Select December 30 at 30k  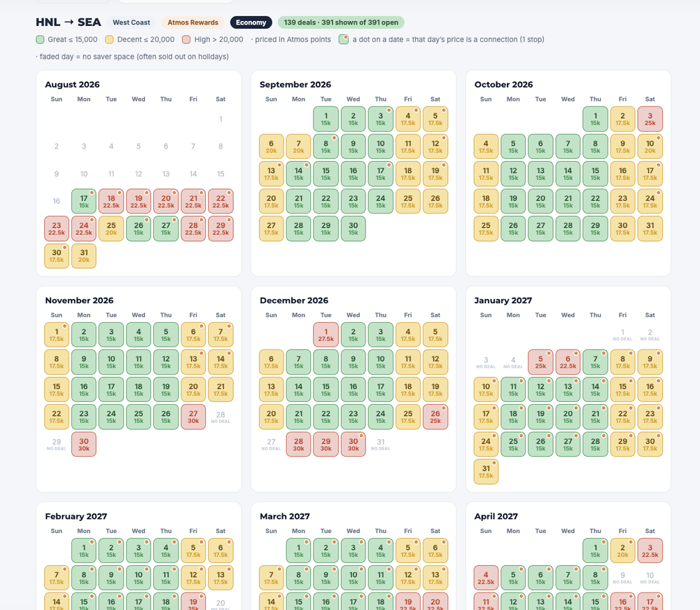pyautogui.click(x=353, y=444)
